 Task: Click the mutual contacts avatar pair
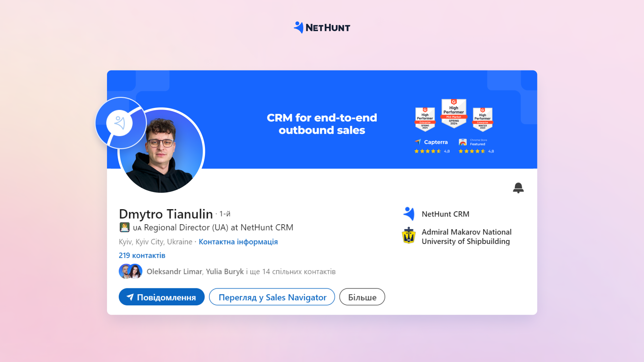[x=130, y=271]
